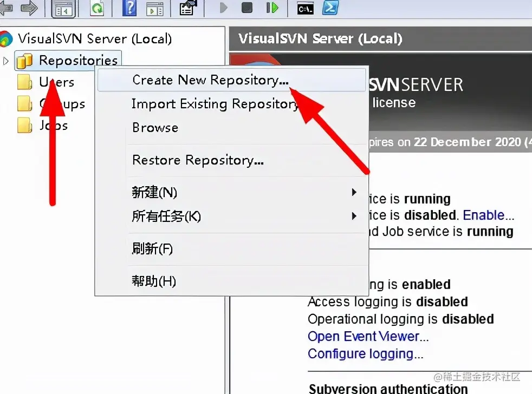Click the 刷新(F) refresh menu item
The height and width of the screenshot is (394, 532).
click(232, 249)
